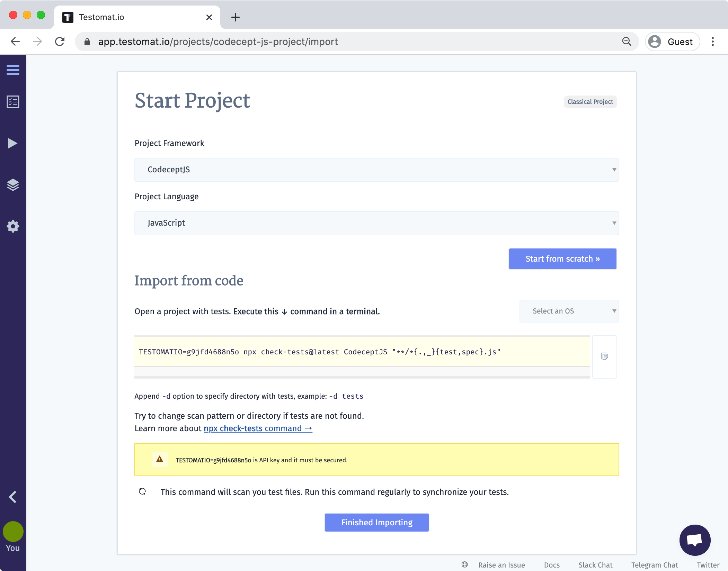Open the Docs footer link

[x=552, y=565]
